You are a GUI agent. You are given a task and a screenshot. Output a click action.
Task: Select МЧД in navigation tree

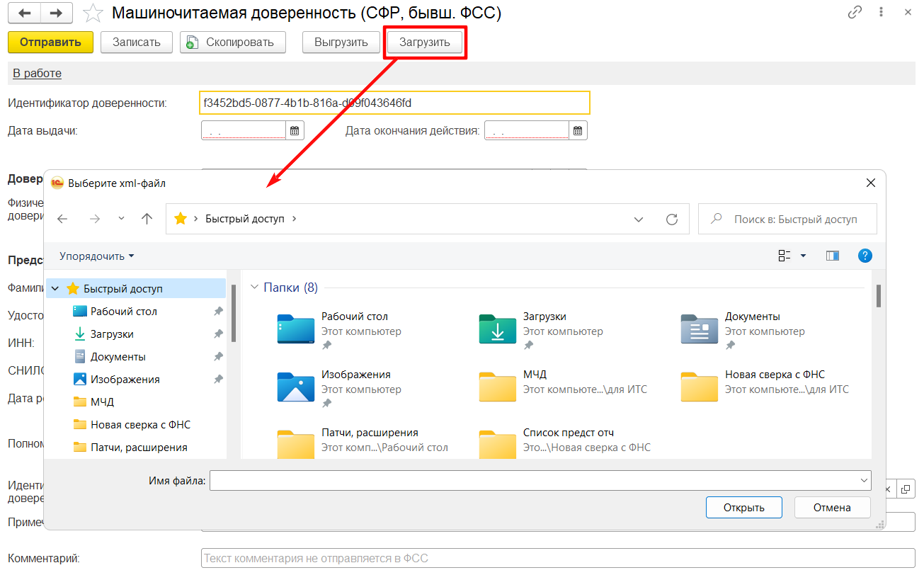click(x=93, y=402)
